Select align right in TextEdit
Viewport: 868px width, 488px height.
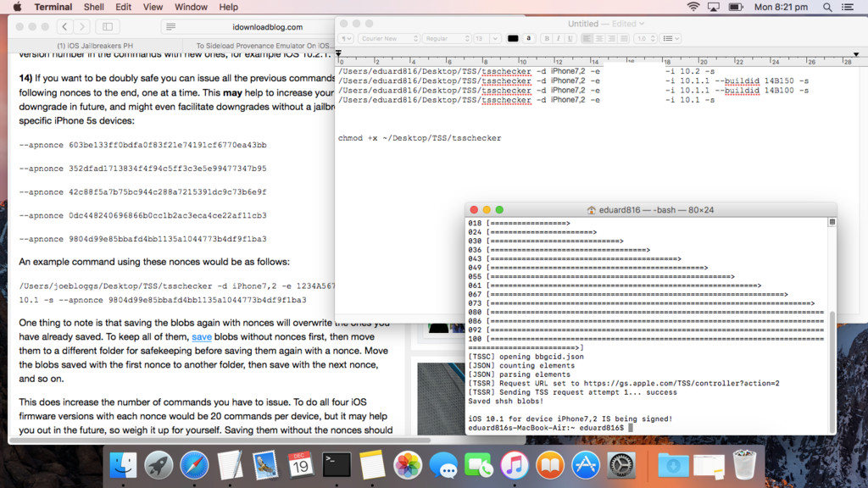click(x=611, y=38)
